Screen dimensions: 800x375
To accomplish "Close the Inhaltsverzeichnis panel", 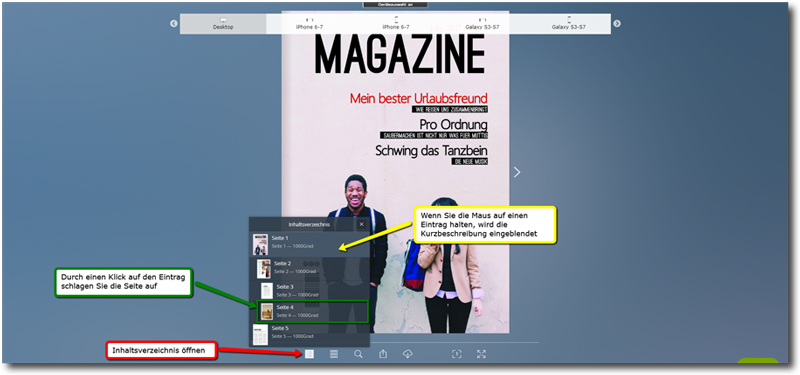I will point(361,224).
